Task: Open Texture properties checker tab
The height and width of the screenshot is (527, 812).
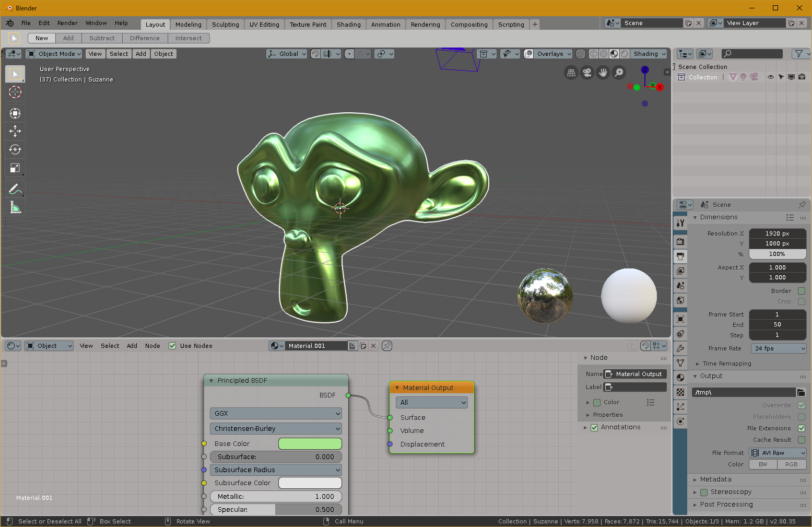Action: tap(680, 392)
